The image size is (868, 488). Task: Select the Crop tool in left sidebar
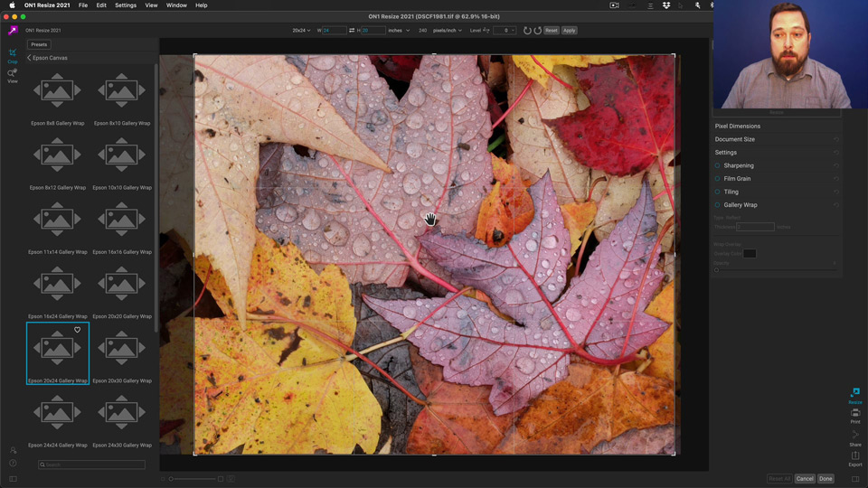click(12, 55)
